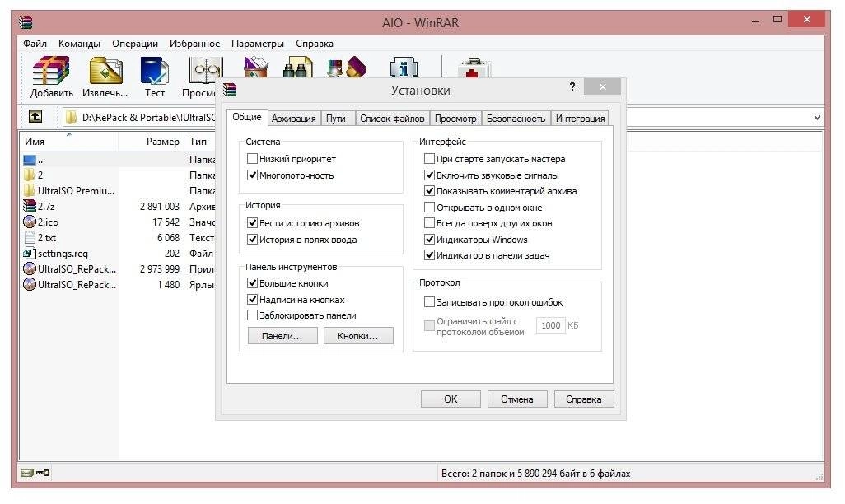Click the Тест toolbar icon
This screenshot has width=845, height=504.
[154, 71]
